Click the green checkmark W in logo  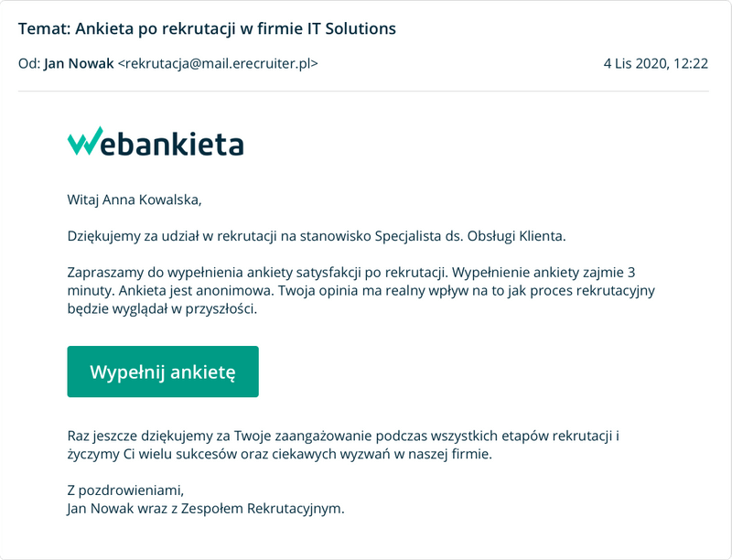point(85,141)
